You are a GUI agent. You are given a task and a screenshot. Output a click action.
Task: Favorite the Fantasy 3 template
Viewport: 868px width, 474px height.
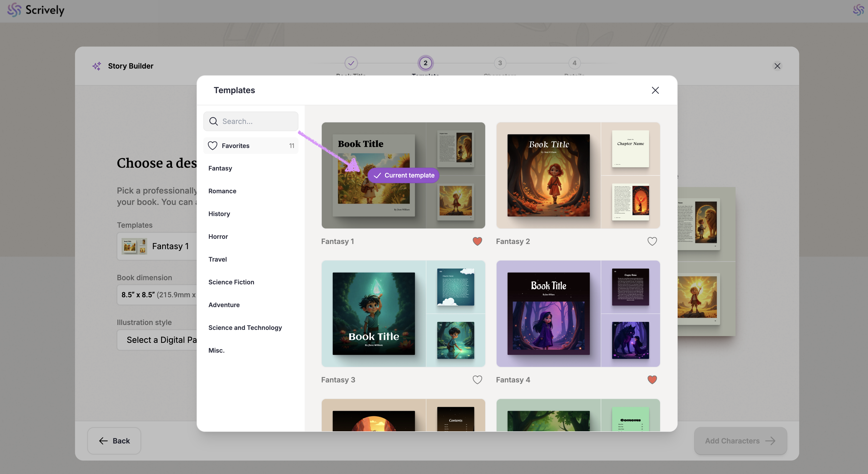[x=477, y=380]
